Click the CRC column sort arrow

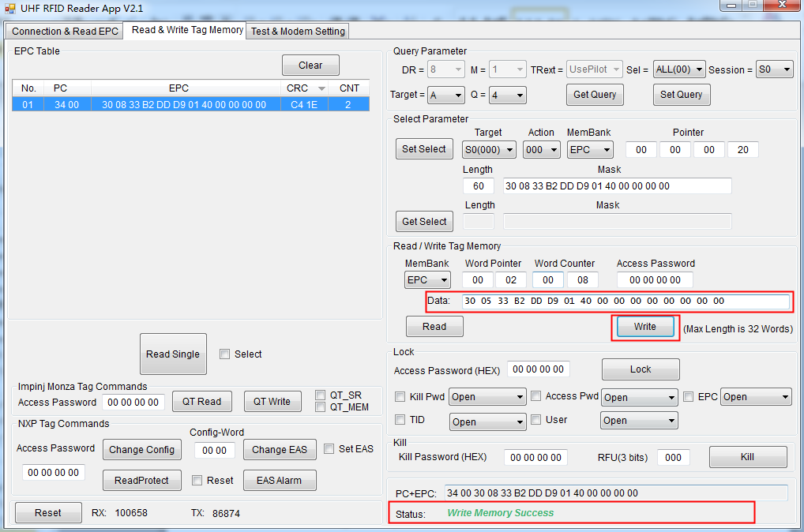322,88
